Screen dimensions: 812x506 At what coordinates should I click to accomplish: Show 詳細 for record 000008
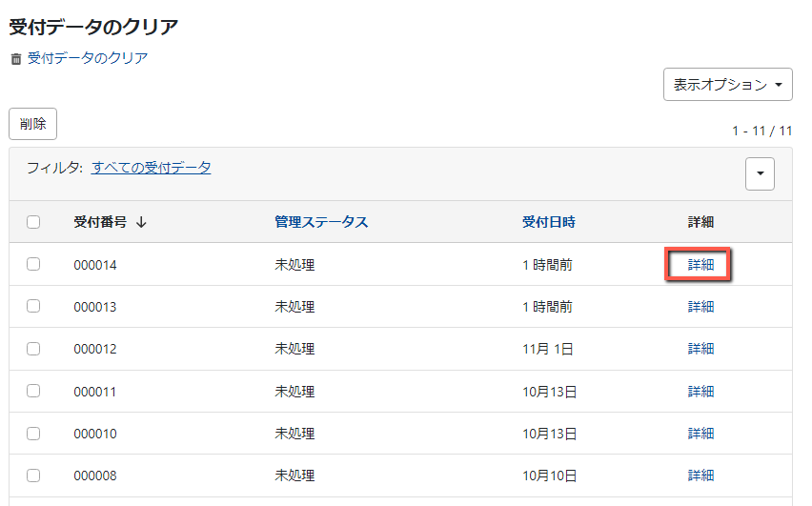click(700, 476)
